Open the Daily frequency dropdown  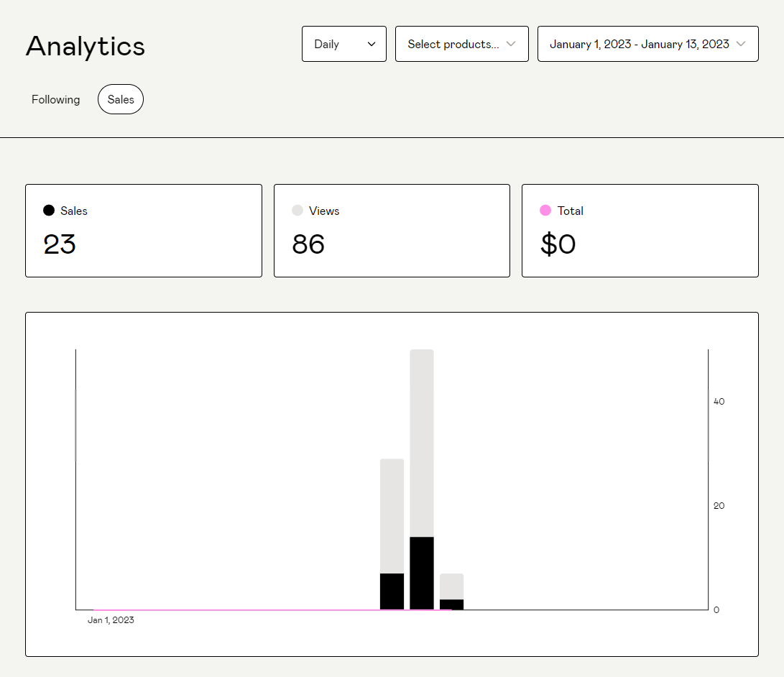343,44
